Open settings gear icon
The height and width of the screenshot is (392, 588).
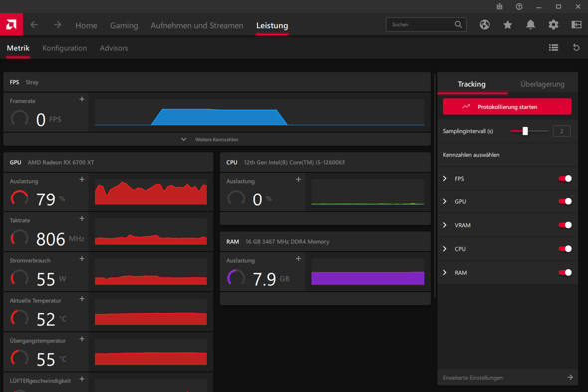pyautogui.click(x=553, y=25)
